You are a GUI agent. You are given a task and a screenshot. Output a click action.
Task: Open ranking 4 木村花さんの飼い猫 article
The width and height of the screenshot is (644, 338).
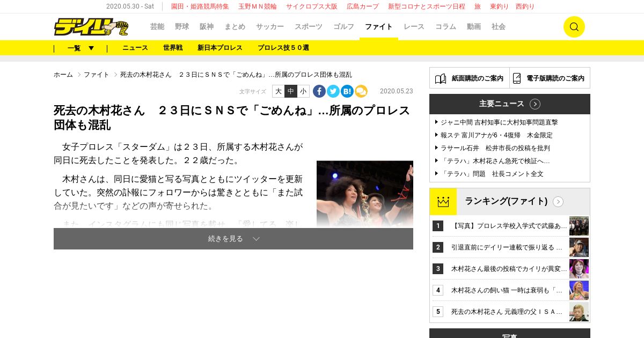coord(507,290)
